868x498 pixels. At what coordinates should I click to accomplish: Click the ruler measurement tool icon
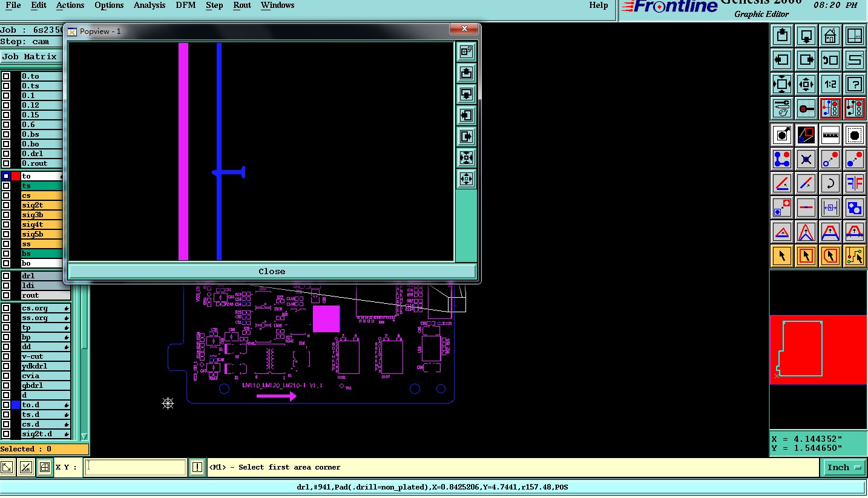(830, 135)
